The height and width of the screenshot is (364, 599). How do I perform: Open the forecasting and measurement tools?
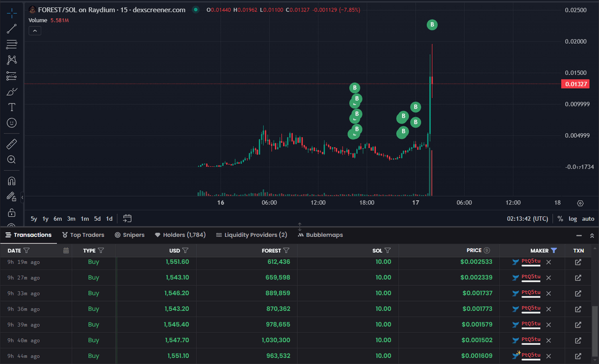pos(11,76)
